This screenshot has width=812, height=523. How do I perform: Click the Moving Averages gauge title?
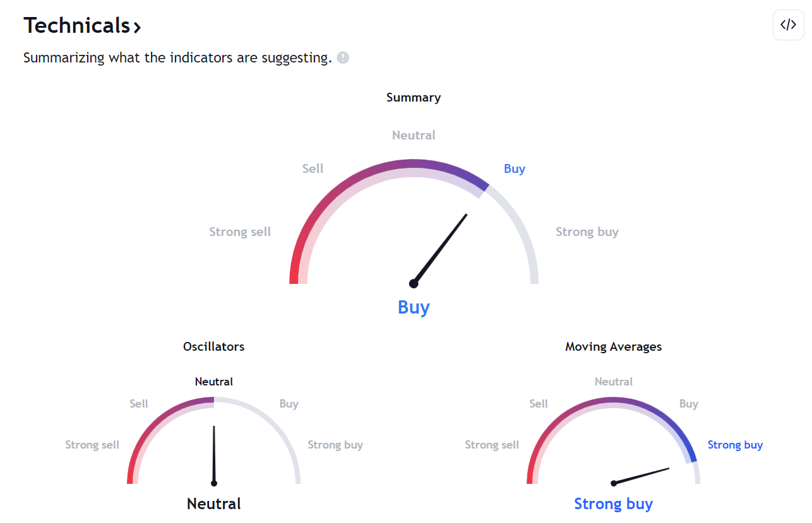point(613,346)
